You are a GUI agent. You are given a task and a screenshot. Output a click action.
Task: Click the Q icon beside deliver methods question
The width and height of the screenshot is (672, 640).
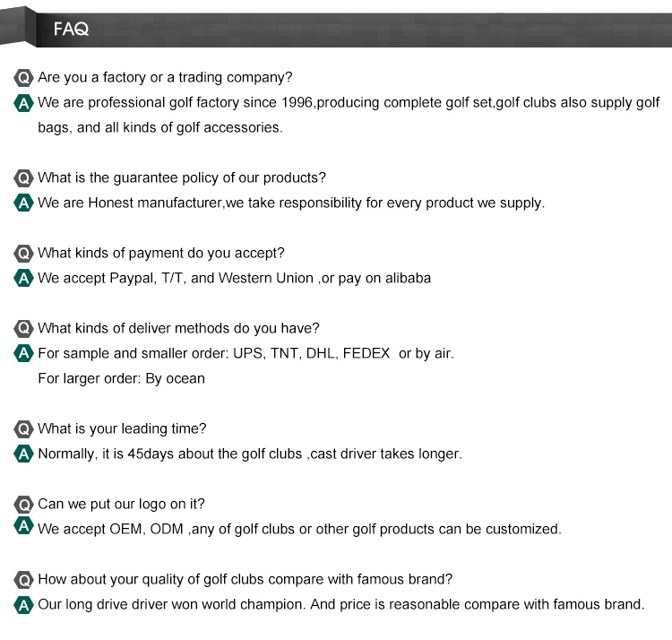24,329
